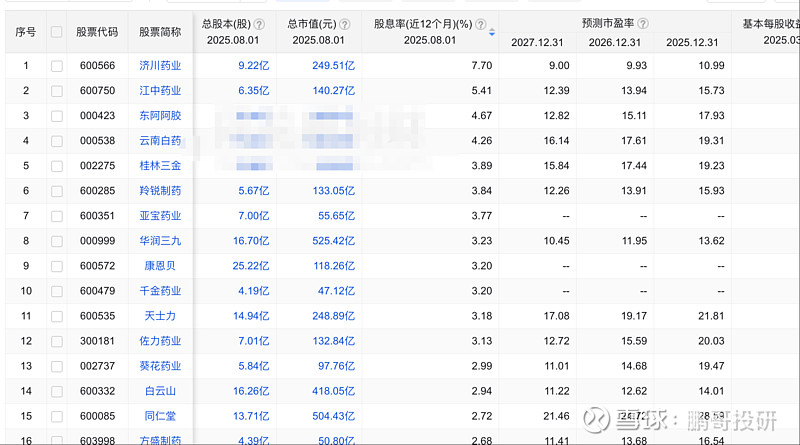Check the box for 康恩贝 row
The image size is (800, 445).
[57, 266]
